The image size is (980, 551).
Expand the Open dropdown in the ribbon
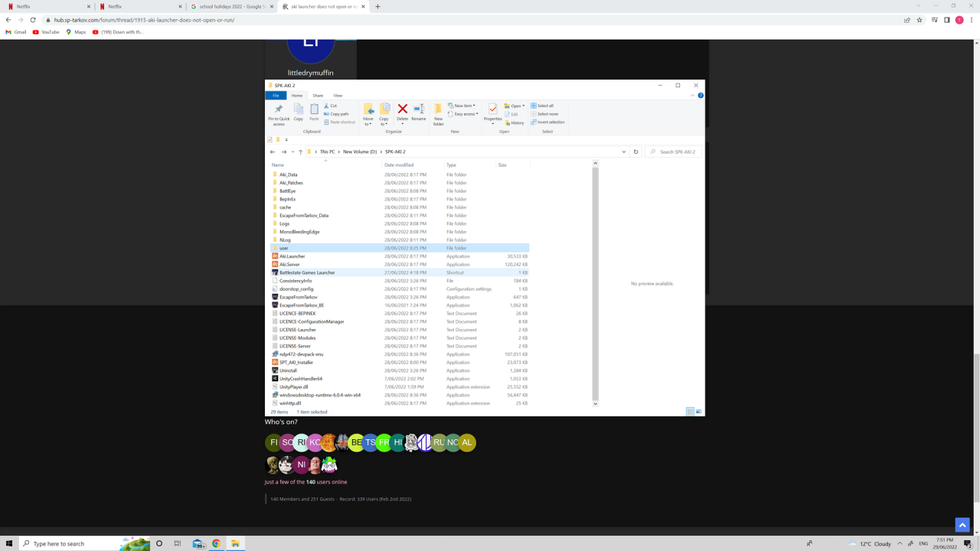[x=516, y=106]
